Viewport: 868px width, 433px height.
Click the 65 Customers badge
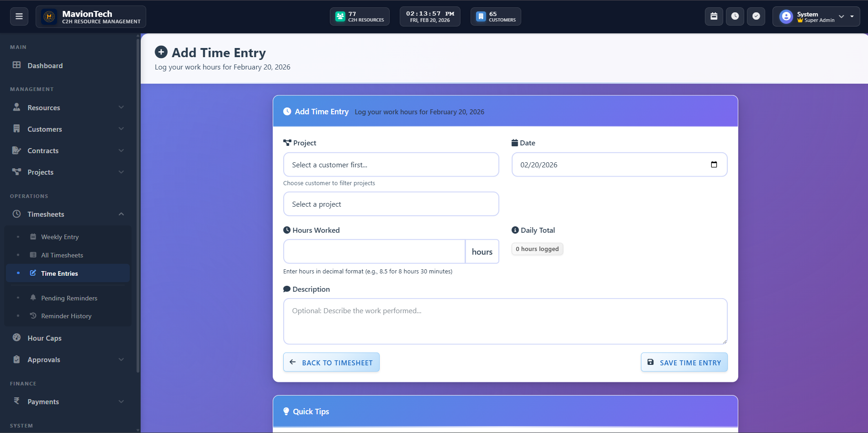tap(496, 17)
